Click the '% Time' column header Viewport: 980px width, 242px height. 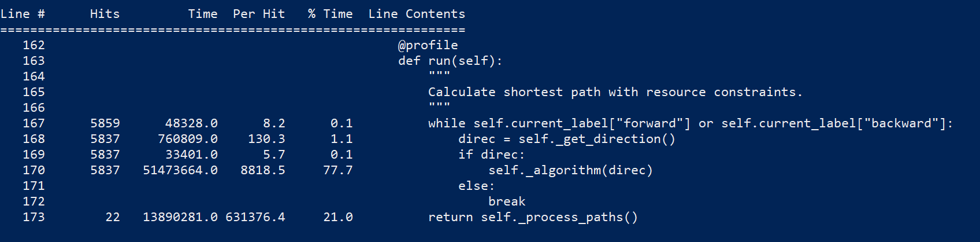(330, 14)
